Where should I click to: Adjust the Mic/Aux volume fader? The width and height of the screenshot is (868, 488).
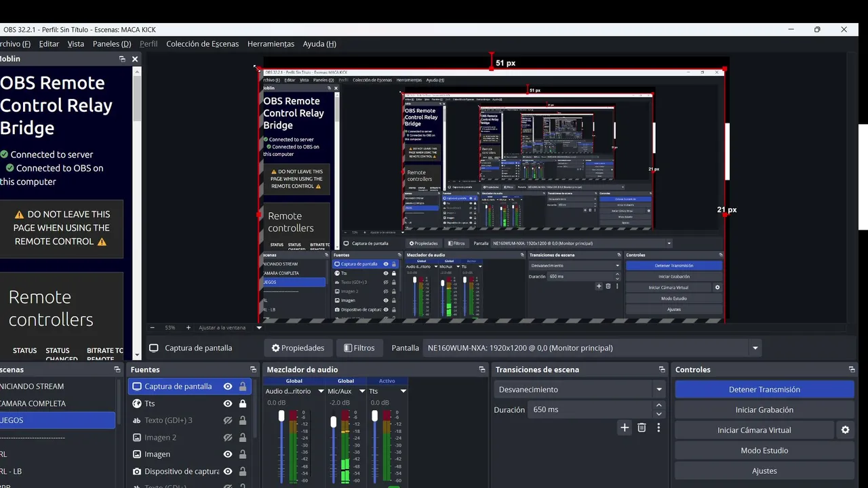coord(333,422)
